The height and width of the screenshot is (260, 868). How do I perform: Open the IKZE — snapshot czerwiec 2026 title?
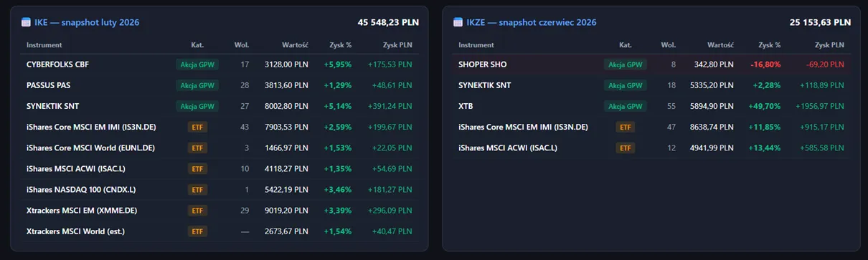531,22
